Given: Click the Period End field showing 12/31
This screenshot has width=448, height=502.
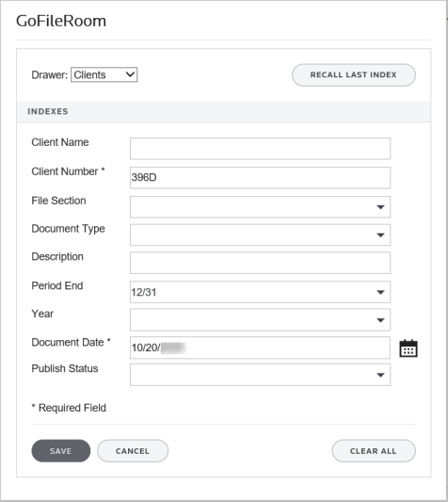Looking at the screenshot, I should tap(260, 292).
